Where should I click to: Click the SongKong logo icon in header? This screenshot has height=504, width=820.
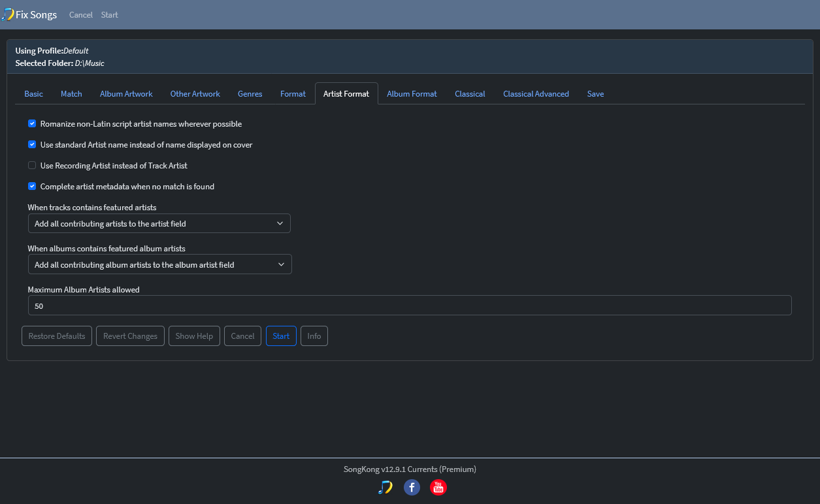coord(8,14)
